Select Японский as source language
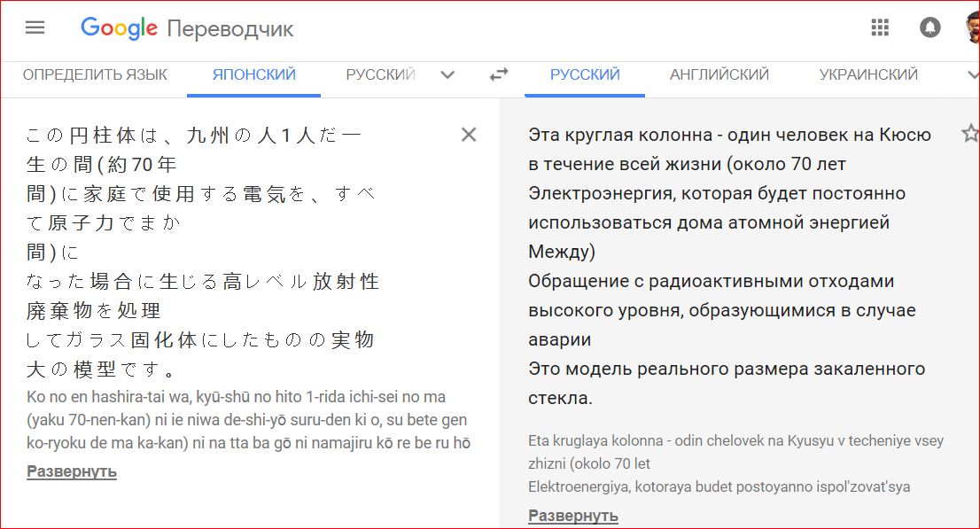The image size is (980, 529). point(253,75)
